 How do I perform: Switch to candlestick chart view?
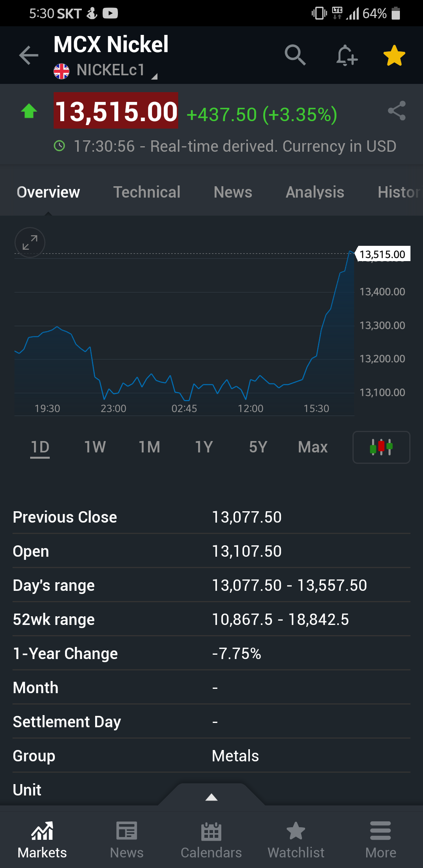coord(381,447)
